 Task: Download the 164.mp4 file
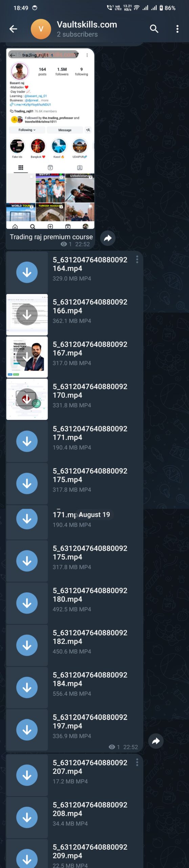click(x=27, y=272)
